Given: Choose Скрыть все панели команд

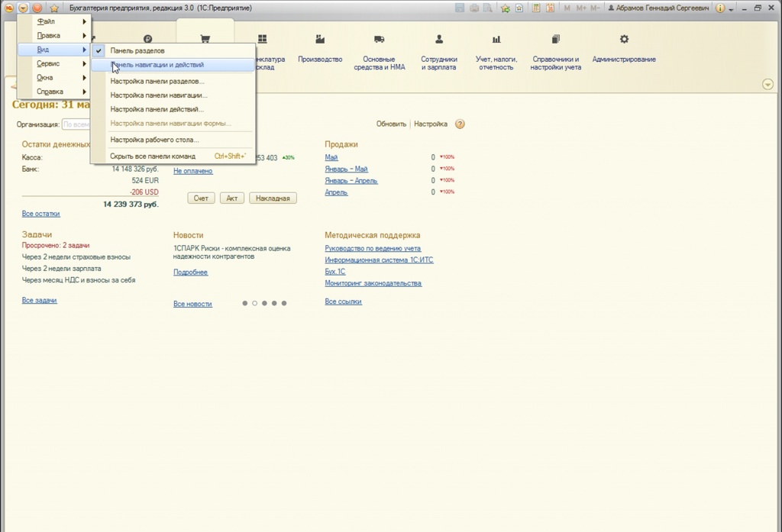Looking at the screenshot, I should pos(173,156).
